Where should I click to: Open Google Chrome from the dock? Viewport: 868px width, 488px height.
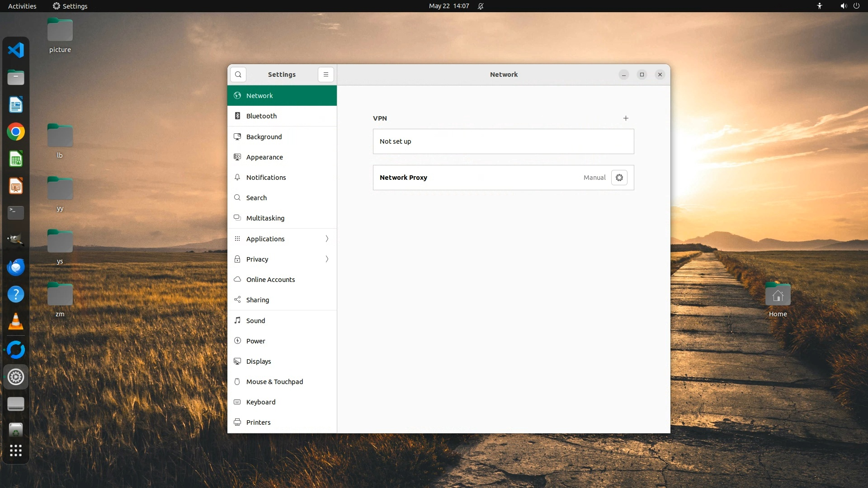point(16,132)
